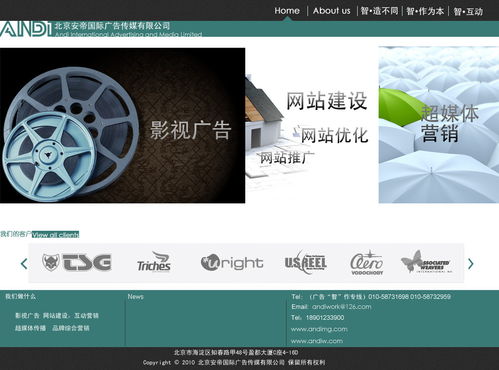
Task: Click the News footer heading
Action: point(135,296)
